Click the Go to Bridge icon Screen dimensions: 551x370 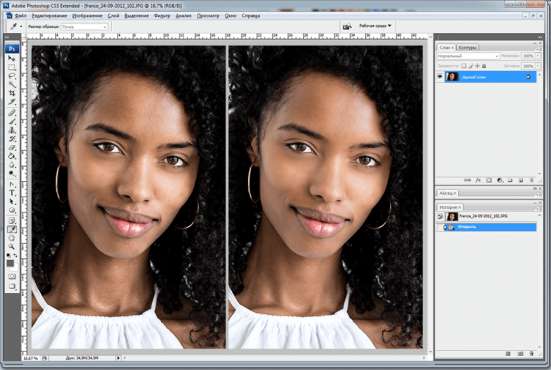[x=347, y=26]
